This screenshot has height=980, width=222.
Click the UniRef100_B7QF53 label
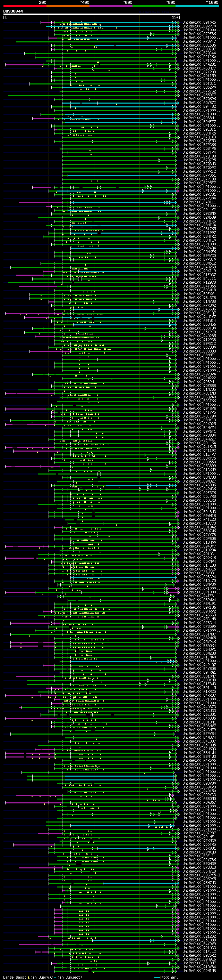(x=199, y=141)
